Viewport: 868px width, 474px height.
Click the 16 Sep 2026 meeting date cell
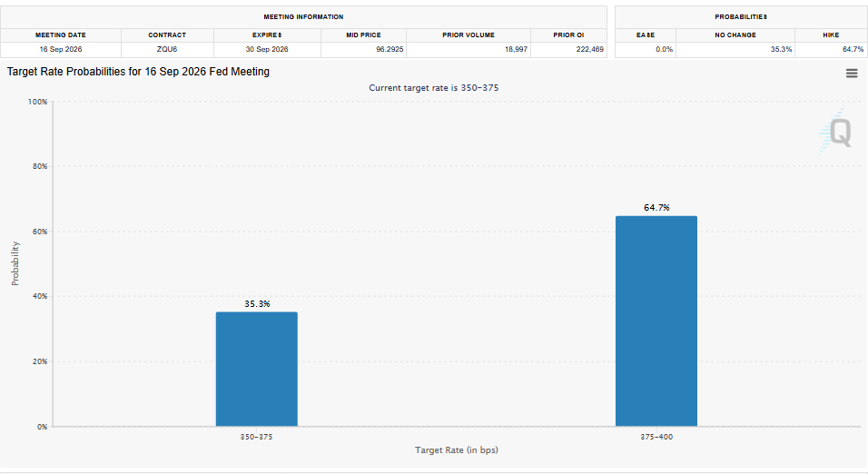coord(61,49)
